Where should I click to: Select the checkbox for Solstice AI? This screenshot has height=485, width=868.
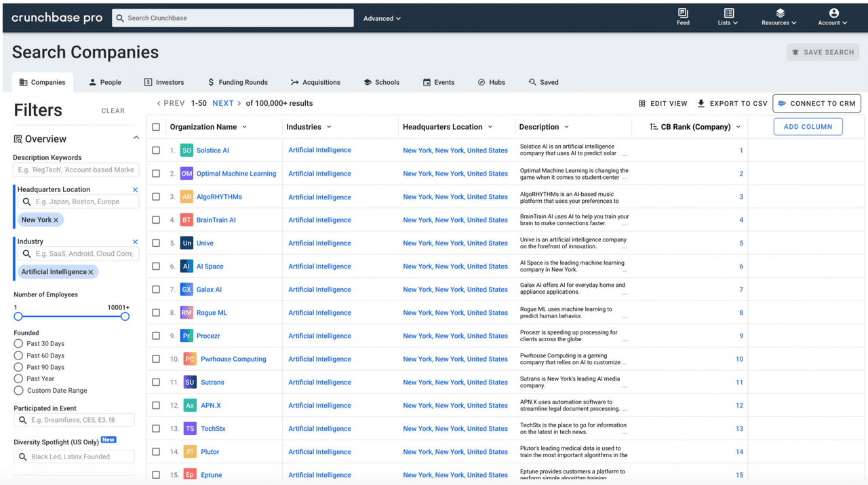[156, 150]
